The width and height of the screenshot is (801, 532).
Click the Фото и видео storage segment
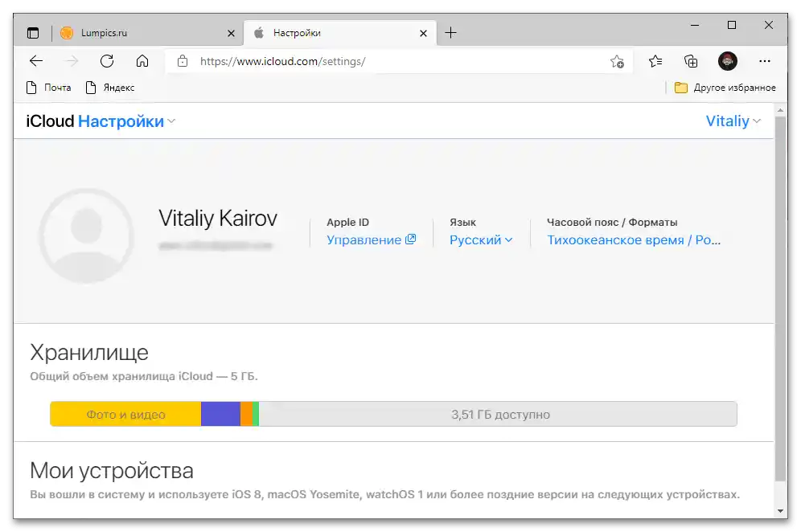125,414
